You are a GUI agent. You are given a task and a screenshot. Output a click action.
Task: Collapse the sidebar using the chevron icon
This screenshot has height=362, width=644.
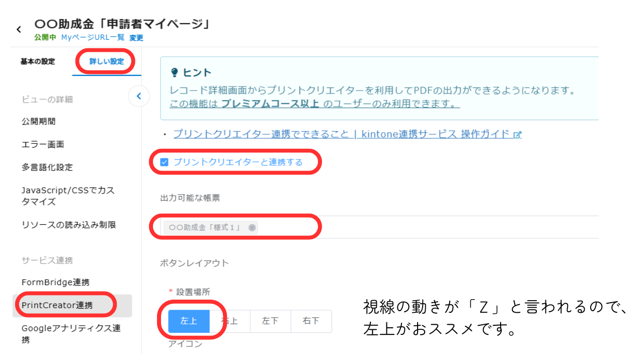pos(139,96)
